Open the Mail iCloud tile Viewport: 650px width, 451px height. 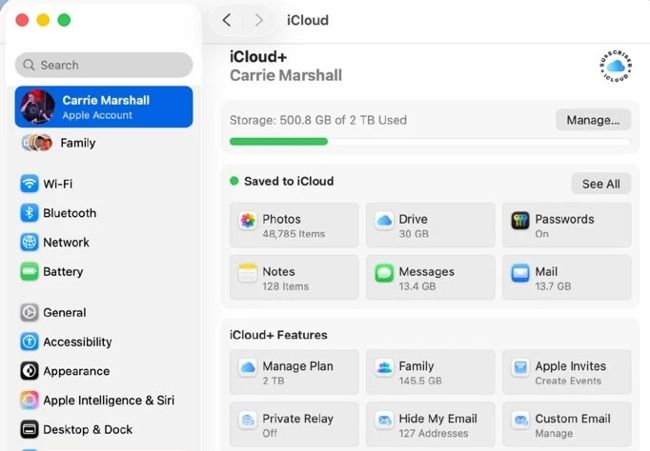click(x=567, y=277)
